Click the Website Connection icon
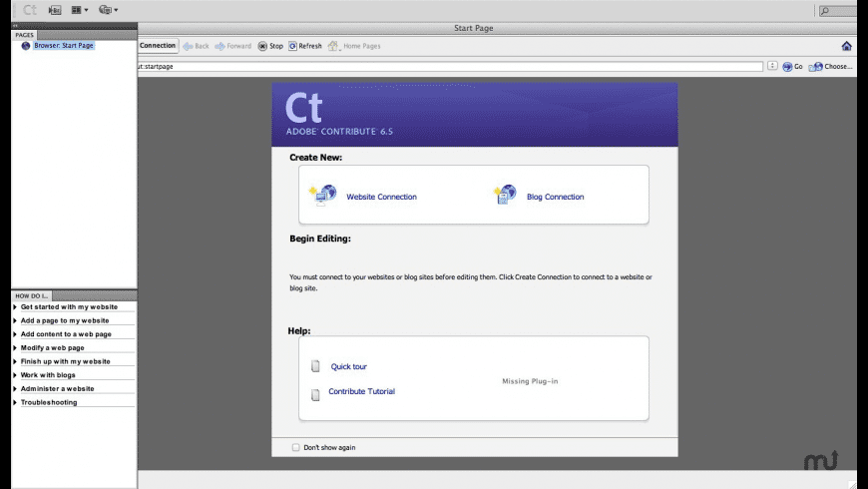This screenshot has height=489, width=868. click(323, 195)
